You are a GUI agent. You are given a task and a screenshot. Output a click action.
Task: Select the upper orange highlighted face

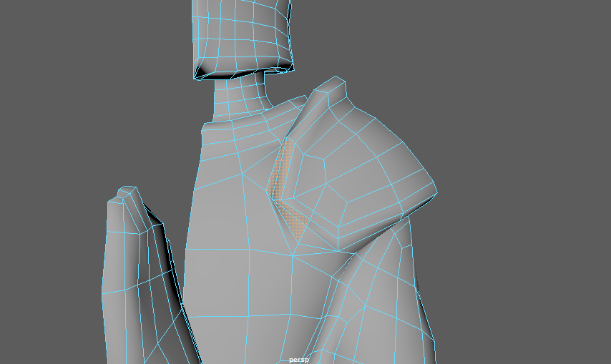281,168
